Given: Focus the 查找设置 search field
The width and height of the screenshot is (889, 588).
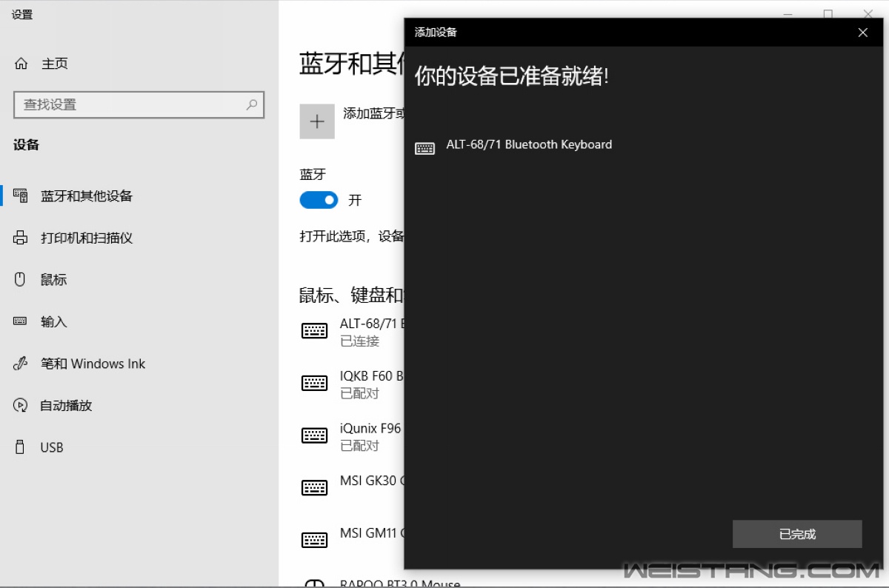Looking at the screenshot, I should pos(139,104).
